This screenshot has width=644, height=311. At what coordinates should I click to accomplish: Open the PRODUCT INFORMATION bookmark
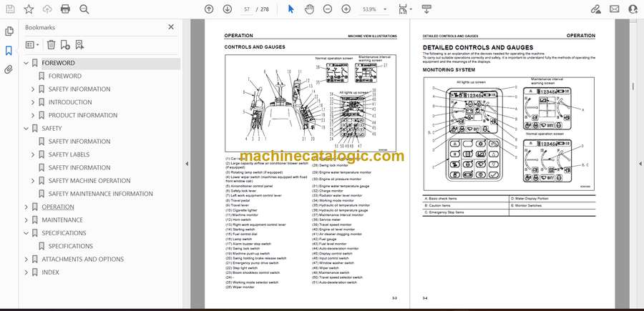pyautogui.click(x=83, y=115)
